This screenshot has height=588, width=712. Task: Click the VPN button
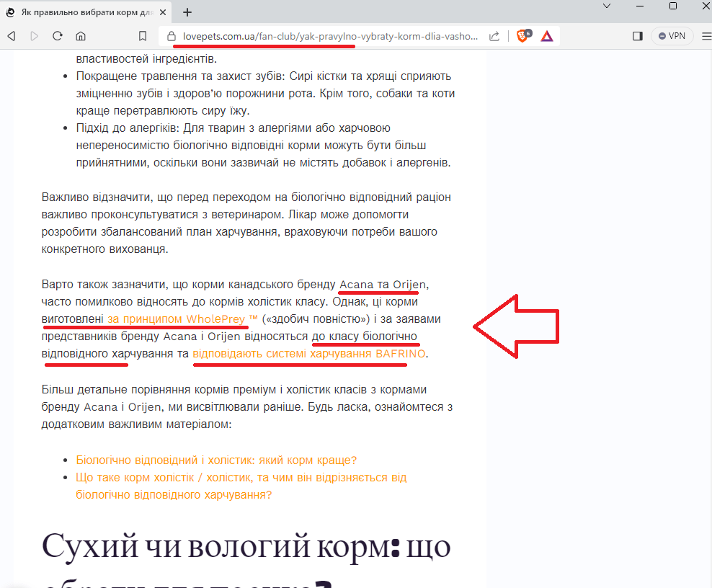671,36
